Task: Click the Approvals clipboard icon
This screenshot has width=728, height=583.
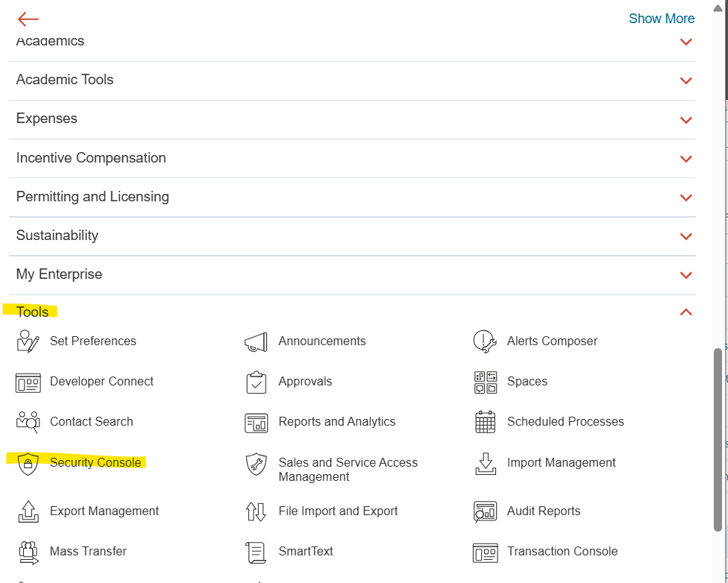Action: coord(256,382)
